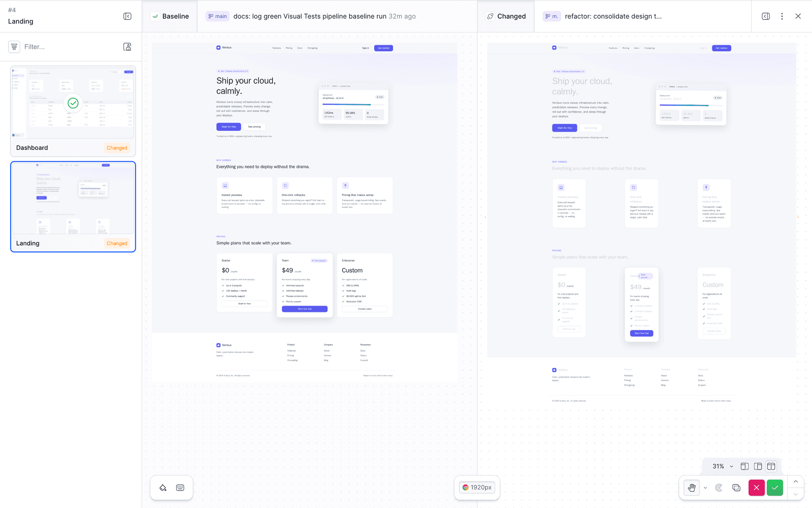
Task: Open the 31% zoom level dropdown
Action: pyautogui.click(x=723, y=466)
